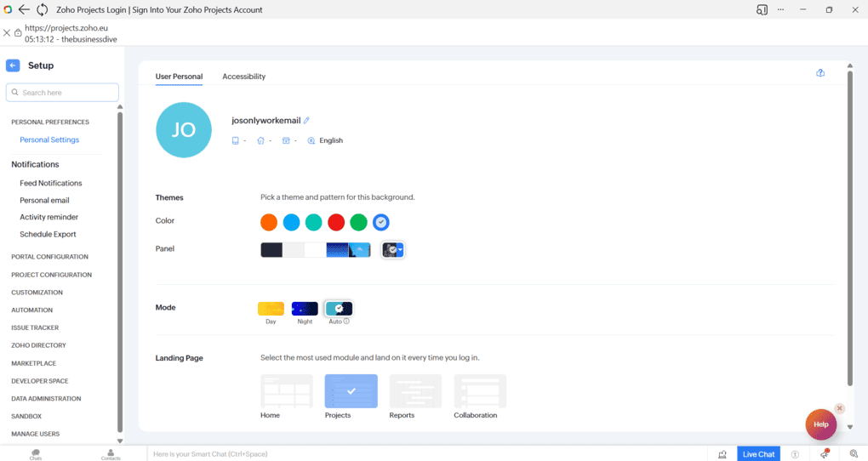Click the main content vertical scrollbar
The height and width of the screenshot is (461, 868).
click(850, 227)
